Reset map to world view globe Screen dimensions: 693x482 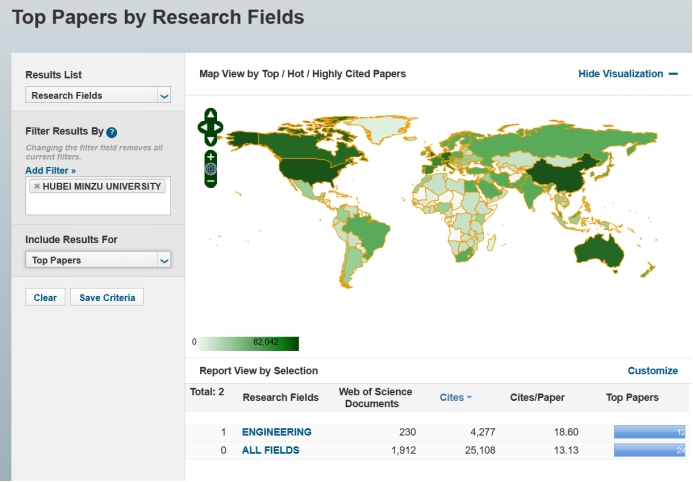click(210, 169)
